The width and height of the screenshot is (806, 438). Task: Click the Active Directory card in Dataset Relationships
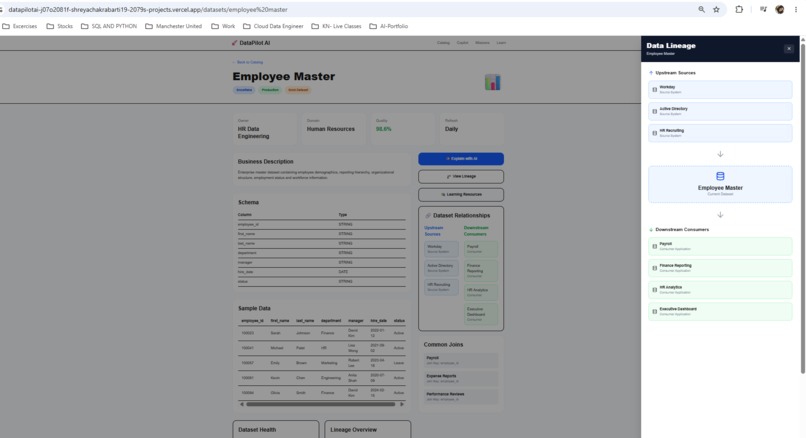coord(441,268)
